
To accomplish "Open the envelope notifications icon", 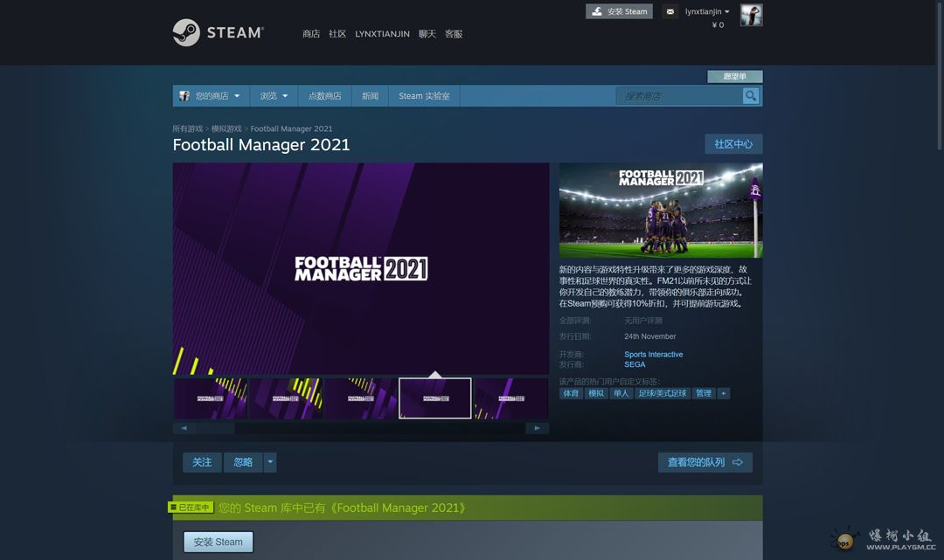I will click(x=670, y=11).
